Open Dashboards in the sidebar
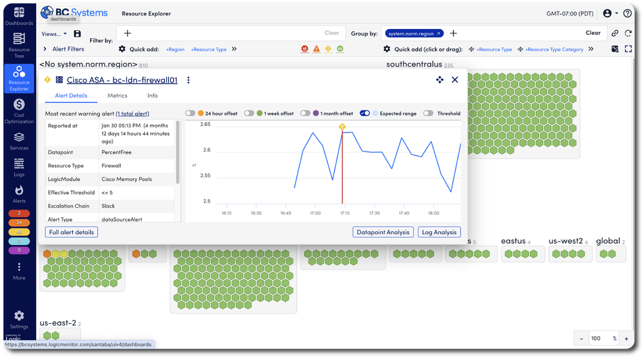The height and width of the screenshot is (358, 644). pyautogui.click(x=19, y=15)
